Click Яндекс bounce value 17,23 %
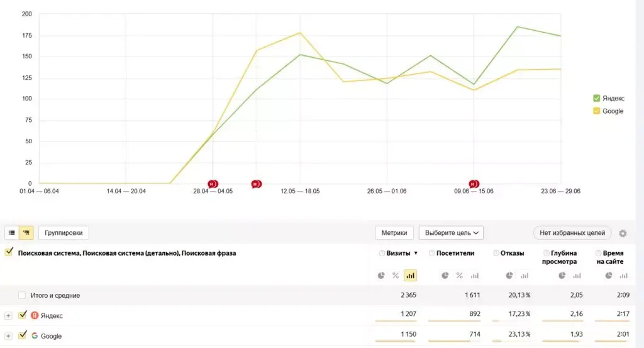The height and width of the screenshot is (348, 644). point(519,314)
